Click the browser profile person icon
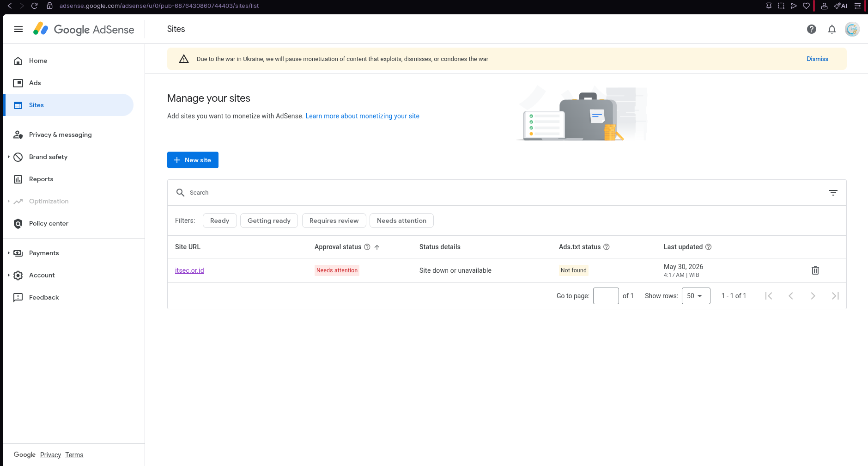The image size is (868, 466). [824, 6]
